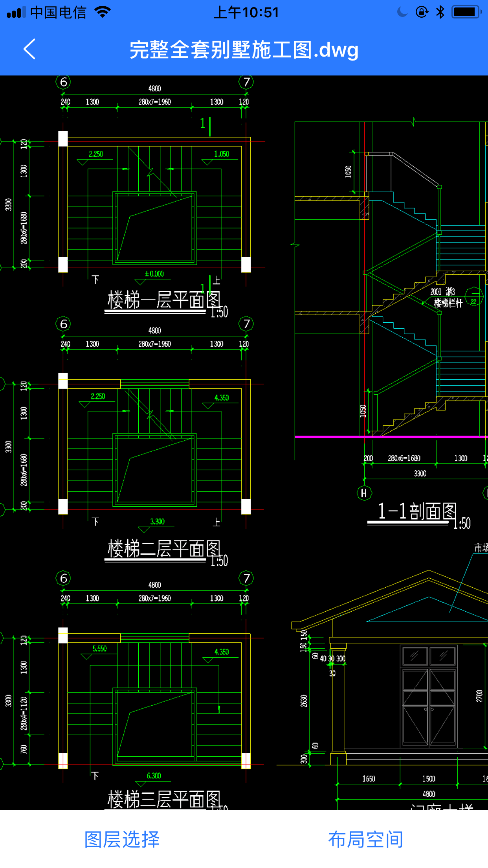
Task: Tap the 6.300 elevation marker
Action: 154,776
